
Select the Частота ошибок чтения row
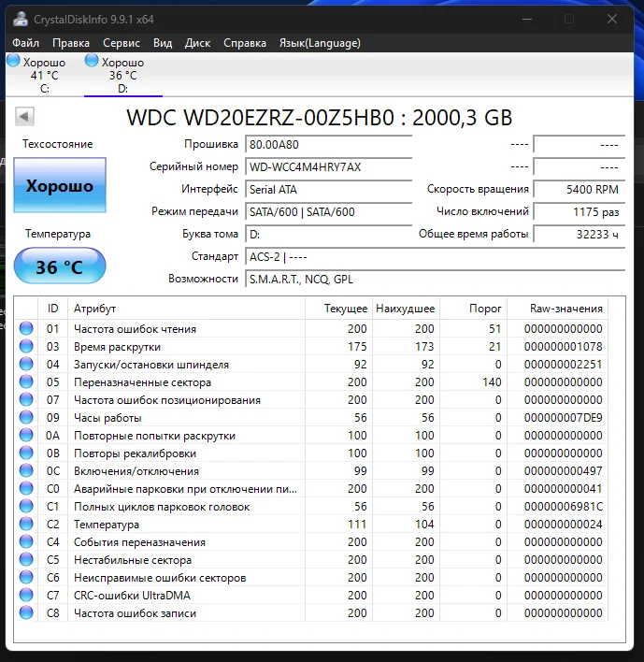[x=311, y=328]
